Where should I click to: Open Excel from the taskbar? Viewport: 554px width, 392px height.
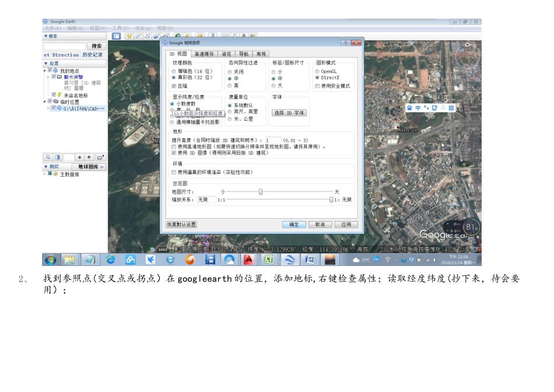point(269,260)
